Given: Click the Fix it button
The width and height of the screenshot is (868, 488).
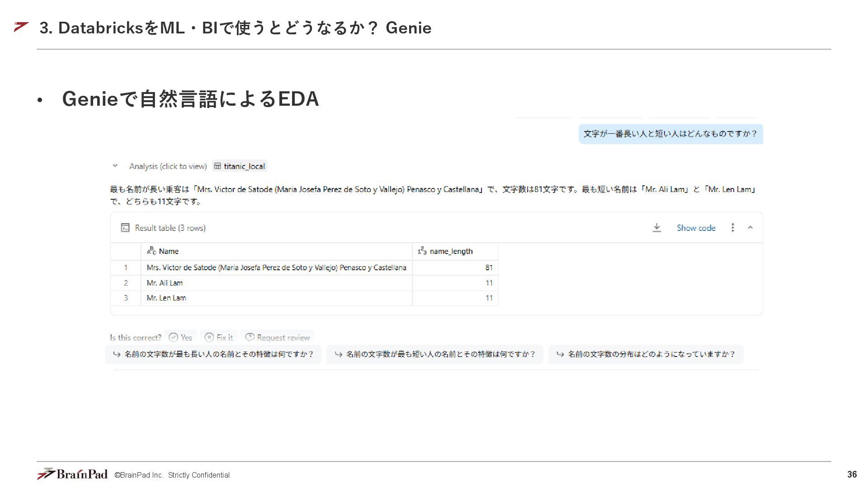Looking at the screenshot, I should click(x=219, y=337).
